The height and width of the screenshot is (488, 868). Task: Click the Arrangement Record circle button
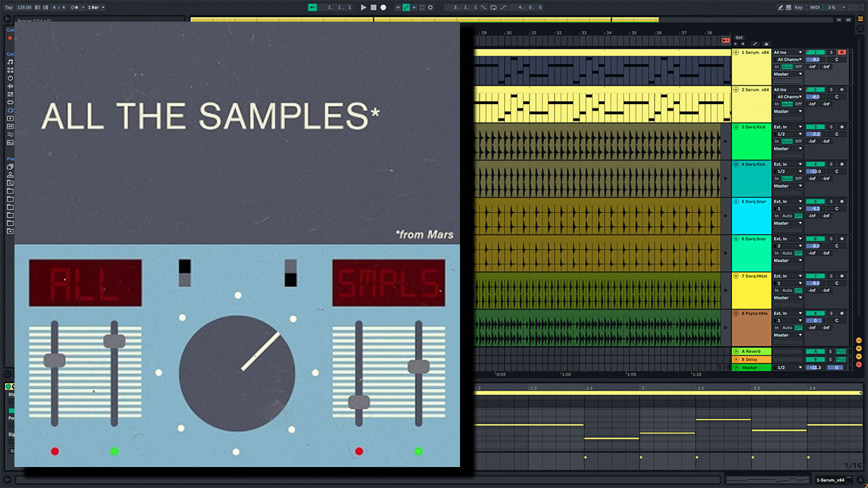coord(383,7)
